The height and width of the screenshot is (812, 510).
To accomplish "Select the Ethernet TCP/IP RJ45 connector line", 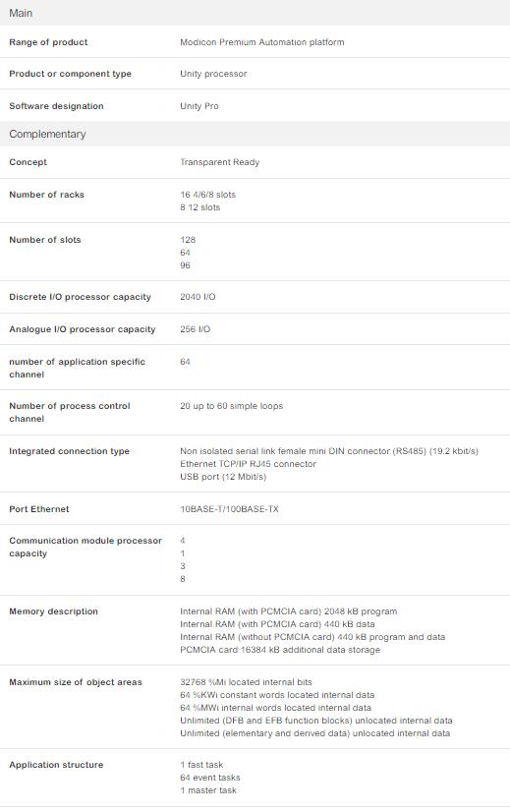I will point(248,464).
